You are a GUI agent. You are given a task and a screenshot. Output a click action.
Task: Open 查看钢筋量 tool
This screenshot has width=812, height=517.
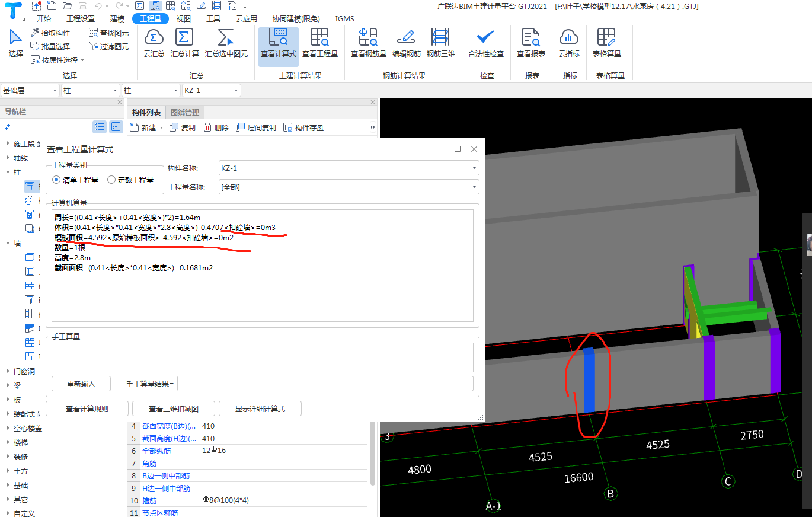point(369,43)
